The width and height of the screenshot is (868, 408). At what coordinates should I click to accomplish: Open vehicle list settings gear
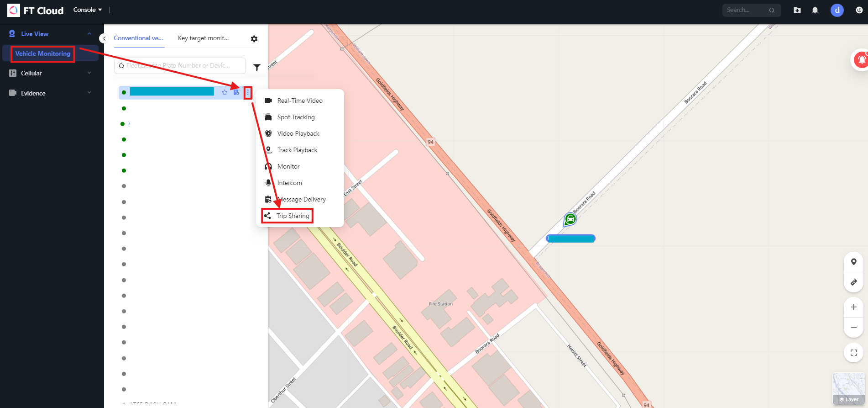(254, 39)
